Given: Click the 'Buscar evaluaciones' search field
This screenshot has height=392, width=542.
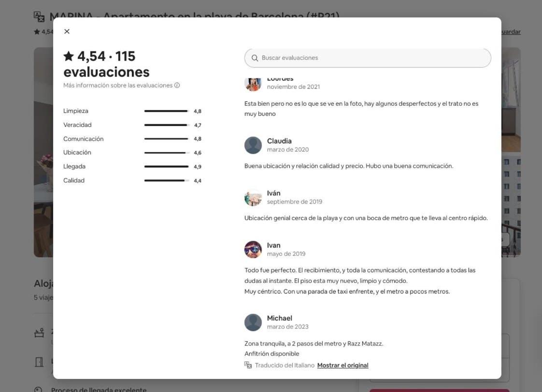Looking at the screenshot, I should click(x=368, y=58).
